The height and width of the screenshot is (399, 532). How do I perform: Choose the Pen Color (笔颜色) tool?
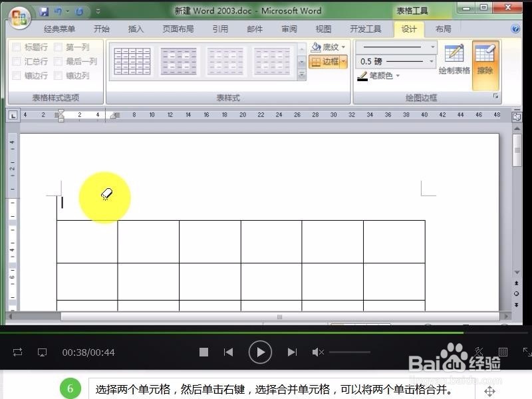[x=375, y=76]
